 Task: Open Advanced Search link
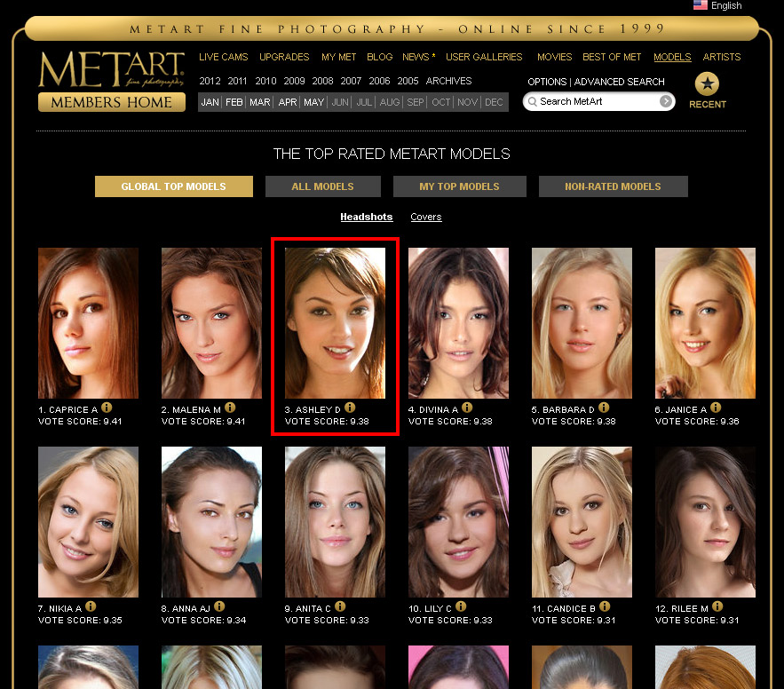coord(619,82)
